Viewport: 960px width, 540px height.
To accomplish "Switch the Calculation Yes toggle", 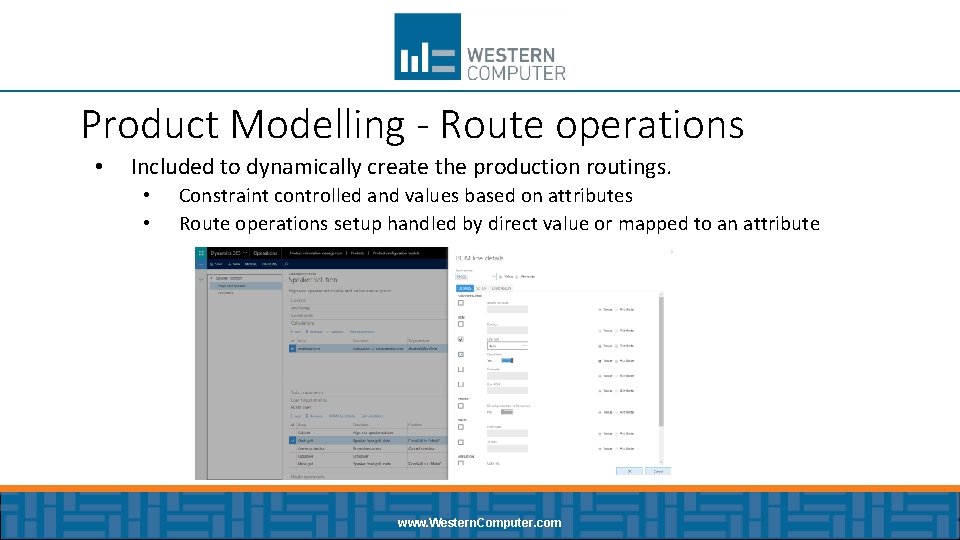I will pos(506,361).
